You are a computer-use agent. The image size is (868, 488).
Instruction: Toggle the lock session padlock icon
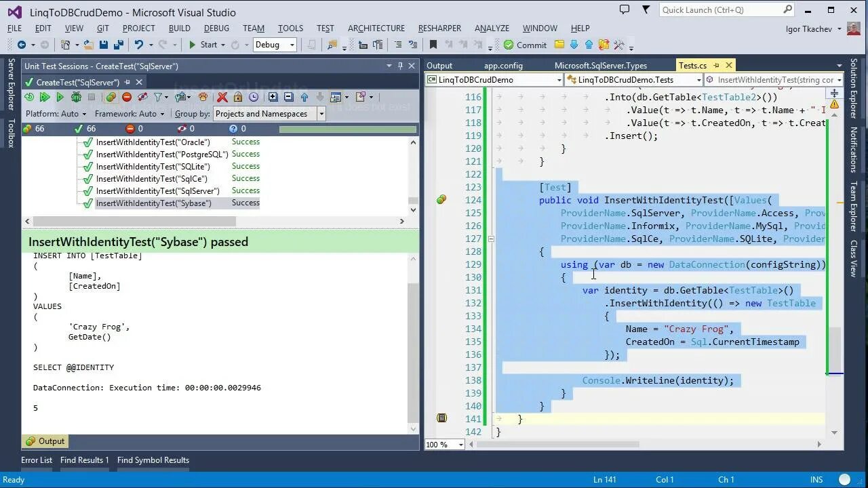[237, 97]
